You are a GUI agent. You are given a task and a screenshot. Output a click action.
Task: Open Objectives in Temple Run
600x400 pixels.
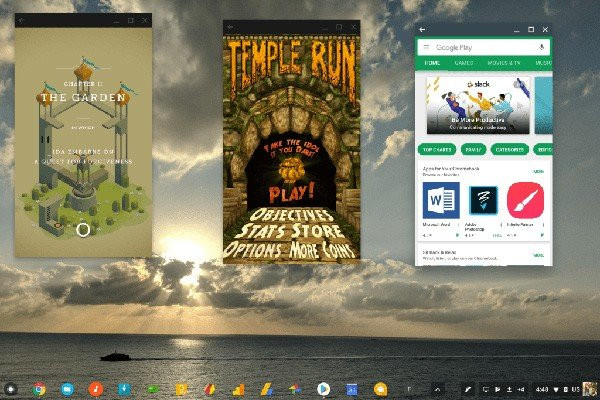click(x=291, y=215)
